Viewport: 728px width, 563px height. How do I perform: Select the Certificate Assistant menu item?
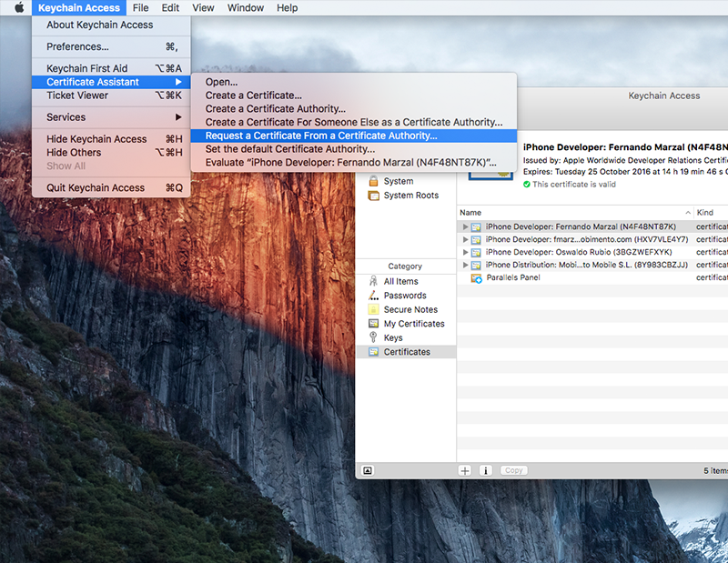pos(111,82)
